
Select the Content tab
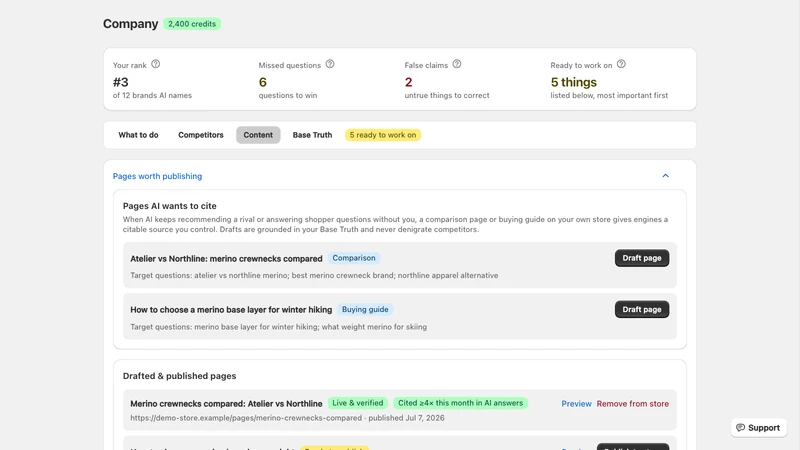click(258, 135)
